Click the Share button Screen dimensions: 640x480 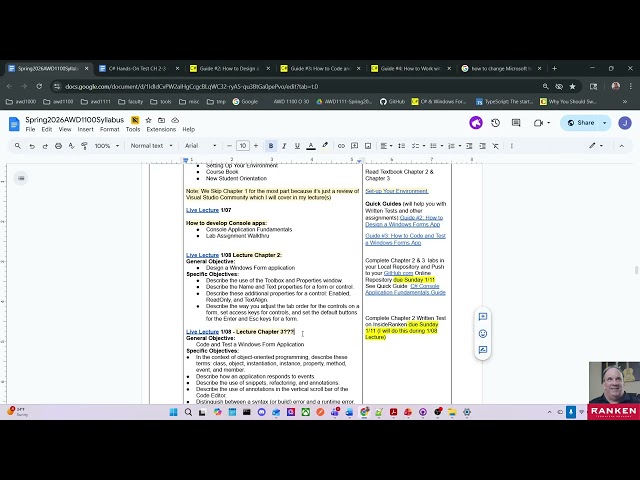click(x=581, y=123)
